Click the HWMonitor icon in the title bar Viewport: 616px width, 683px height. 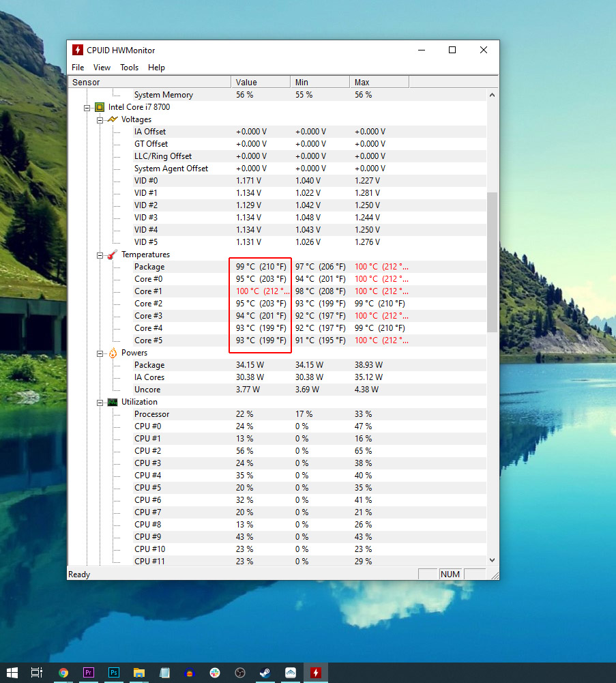(78, 50)
